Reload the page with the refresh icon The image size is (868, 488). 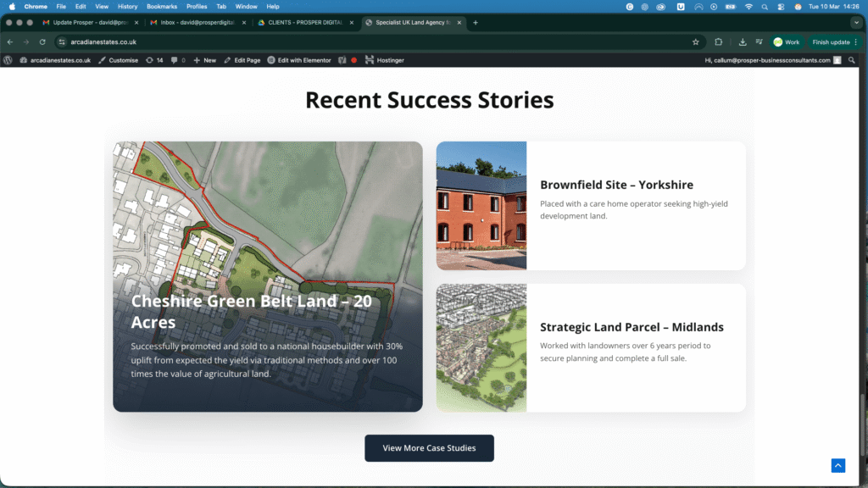click(42, 42)
